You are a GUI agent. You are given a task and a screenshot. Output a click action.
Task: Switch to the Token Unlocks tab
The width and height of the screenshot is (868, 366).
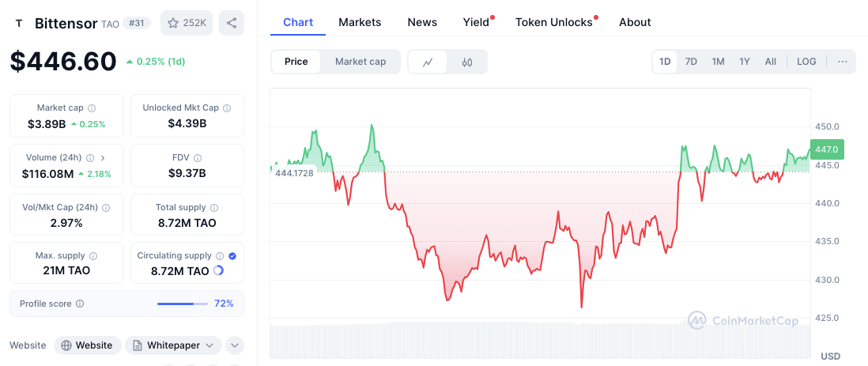coord(553,22)
